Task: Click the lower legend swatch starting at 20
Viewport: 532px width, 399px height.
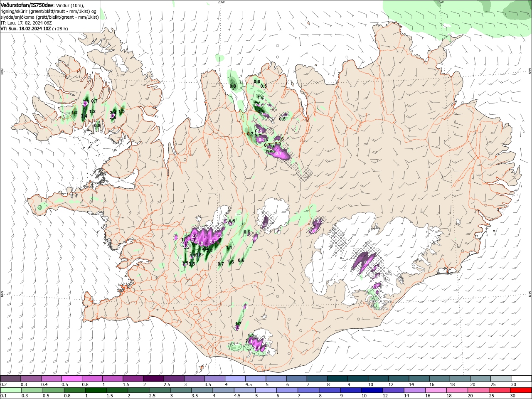Action: coord(478,390)
